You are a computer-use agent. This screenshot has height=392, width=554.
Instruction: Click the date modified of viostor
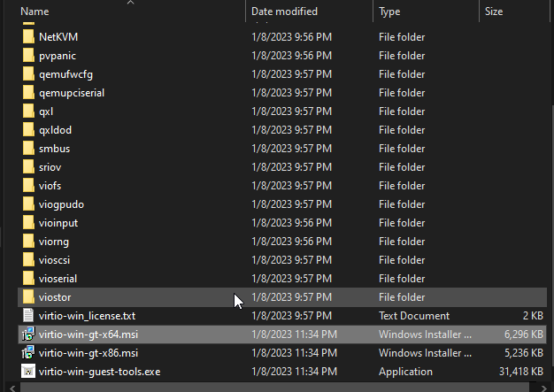click(x=291, y=297)
